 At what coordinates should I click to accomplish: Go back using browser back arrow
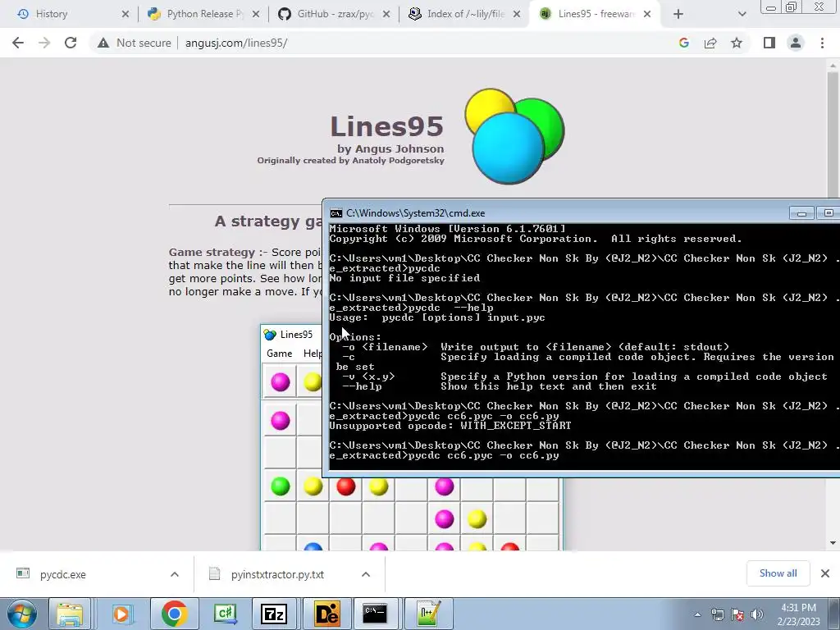click(x=18, y=43)
